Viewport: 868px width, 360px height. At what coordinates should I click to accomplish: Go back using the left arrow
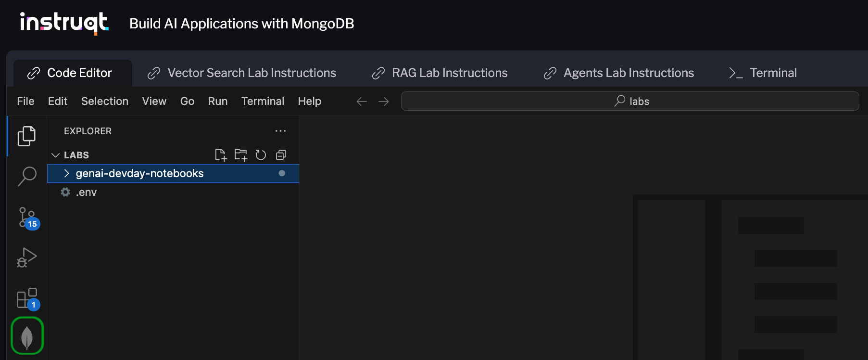(x=362, y=102)
